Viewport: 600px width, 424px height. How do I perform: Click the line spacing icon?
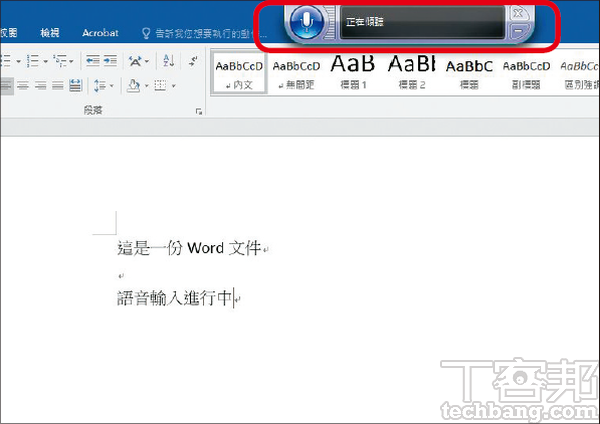coord(100,85)
